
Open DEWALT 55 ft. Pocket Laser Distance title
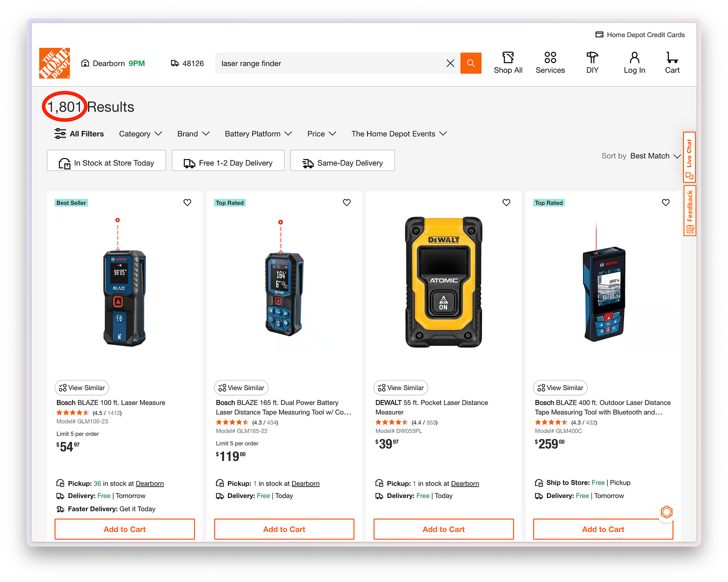pos(431,407)
